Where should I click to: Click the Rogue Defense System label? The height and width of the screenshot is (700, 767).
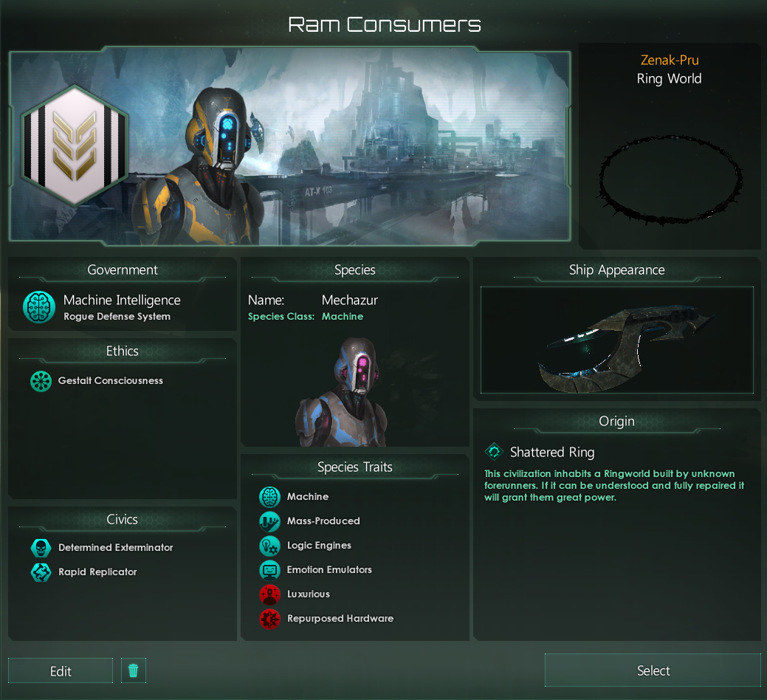(x=117, y=317)
